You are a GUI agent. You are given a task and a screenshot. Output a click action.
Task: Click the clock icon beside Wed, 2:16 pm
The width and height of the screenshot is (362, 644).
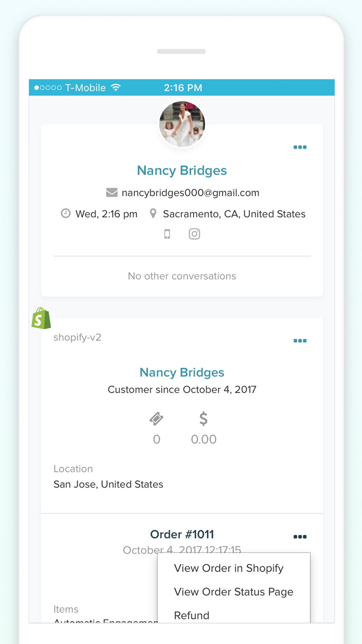point(66,213)
